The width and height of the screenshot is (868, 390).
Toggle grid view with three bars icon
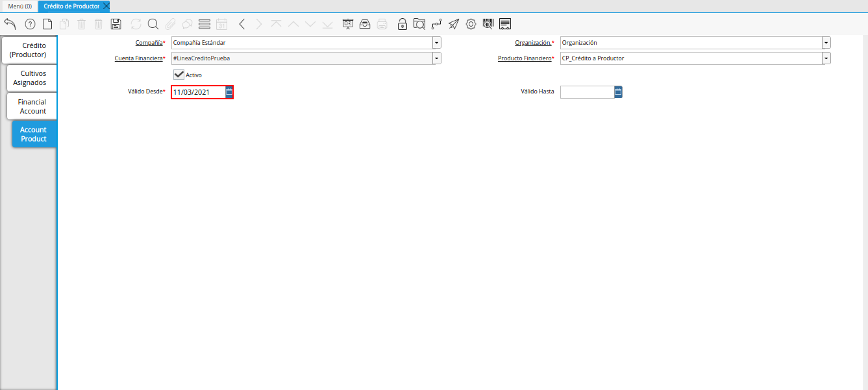click(205, 24)
